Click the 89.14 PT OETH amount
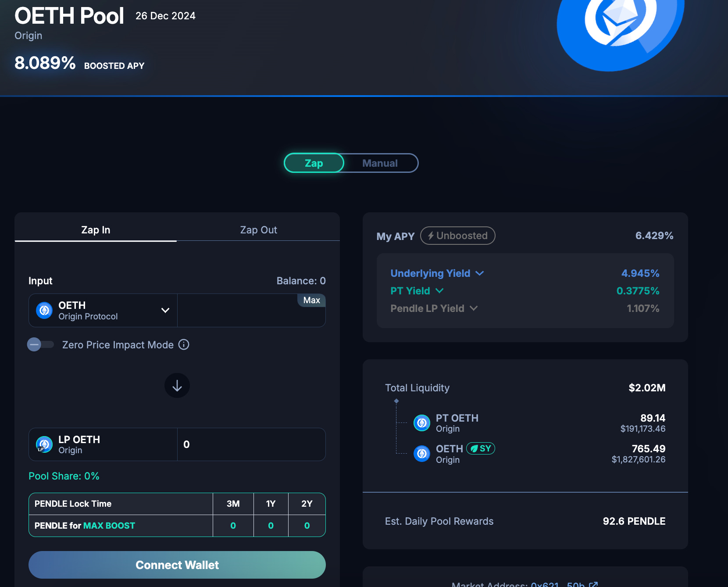Viewport: 728px width, 587px height. click(653, 418)
